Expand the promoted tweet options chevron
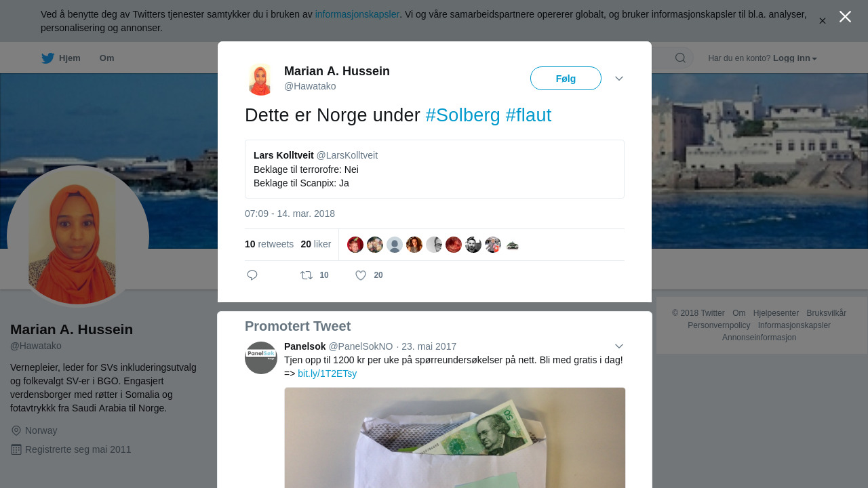Image resolution: width=868 pixels, height=488 pixels. [x=619, y=346]
